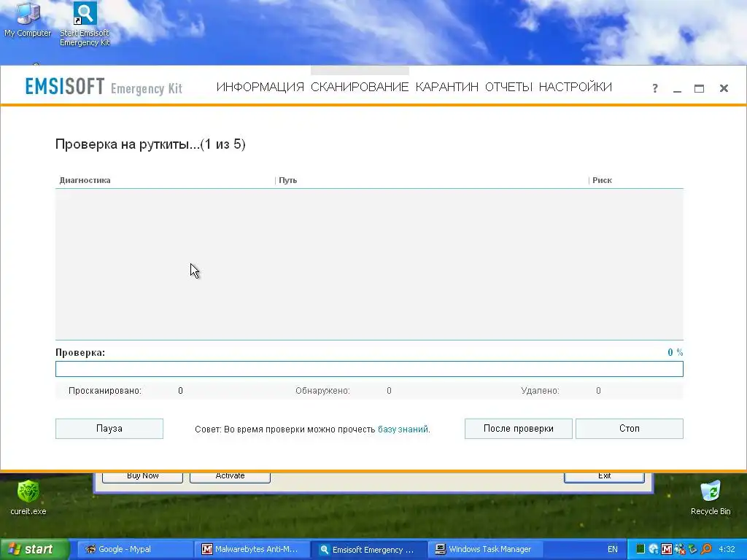Click the 4:32 system clock
Image resolution: width=747 pixels, height=560 pixels.
727,549
